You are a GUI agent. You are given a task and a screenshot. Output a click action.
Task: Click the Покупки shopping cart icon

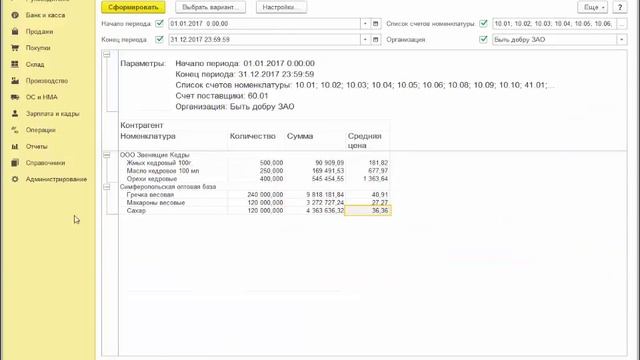point(15,48)
